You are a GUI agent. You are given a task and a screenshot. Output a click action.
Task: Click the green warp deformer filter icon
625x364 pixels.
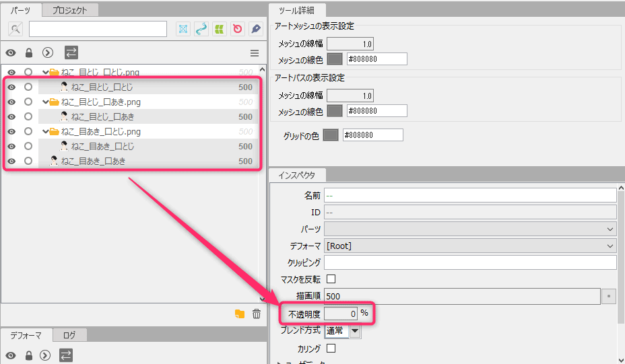pyautogui.click(x=219, y=29)
